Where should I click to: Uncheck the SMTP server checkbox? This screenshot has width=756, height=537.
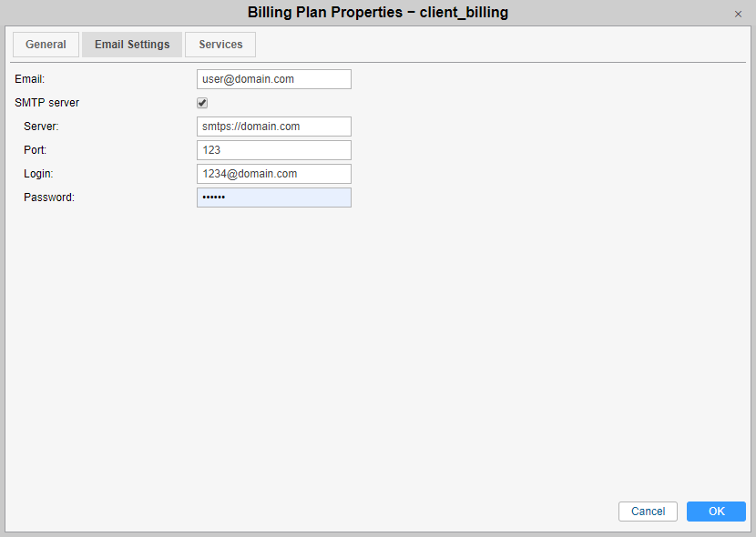click(202, 103)
